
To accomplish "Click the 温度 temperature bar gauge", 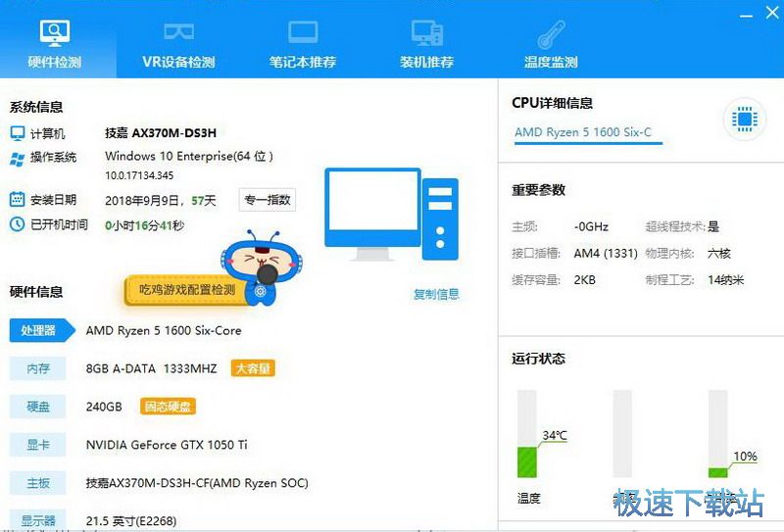I will [527, 434].
